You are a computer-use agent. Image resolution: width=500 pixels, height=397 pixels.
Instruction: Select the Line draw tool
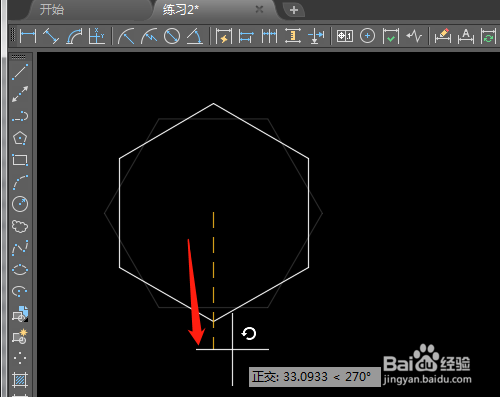(20, 72)
